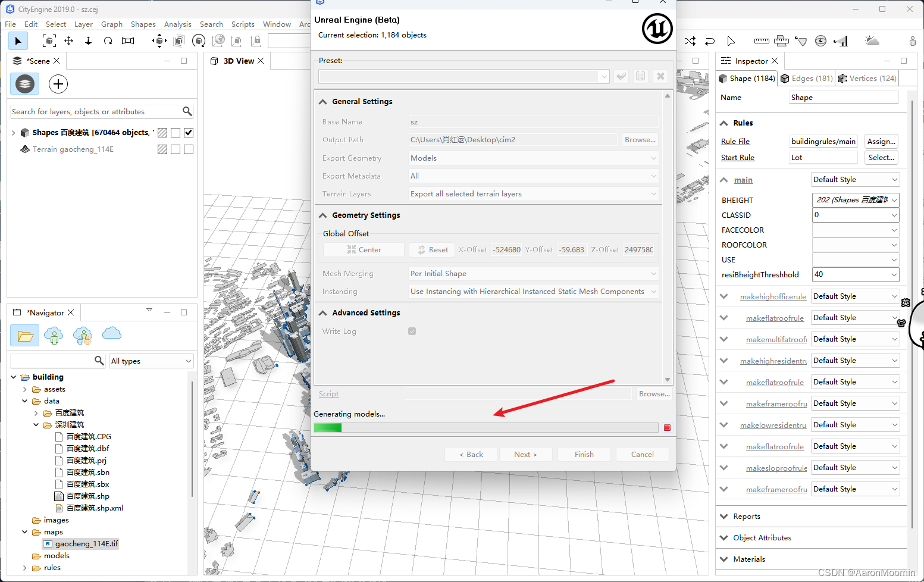
Task: Click Assign next to Rule File
Action: [881, 141]
